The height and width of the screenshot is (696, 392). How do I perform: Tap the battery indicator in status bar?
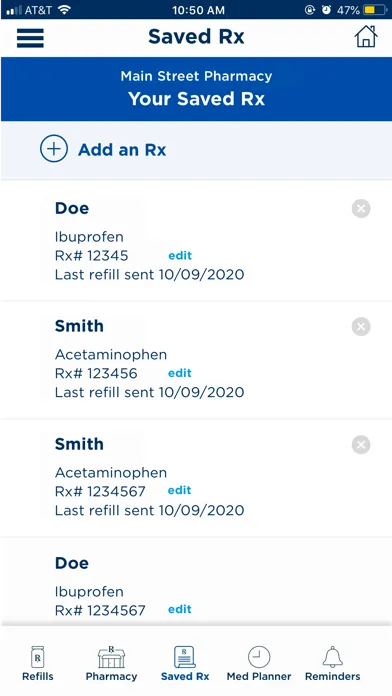[x=375, y=10]
